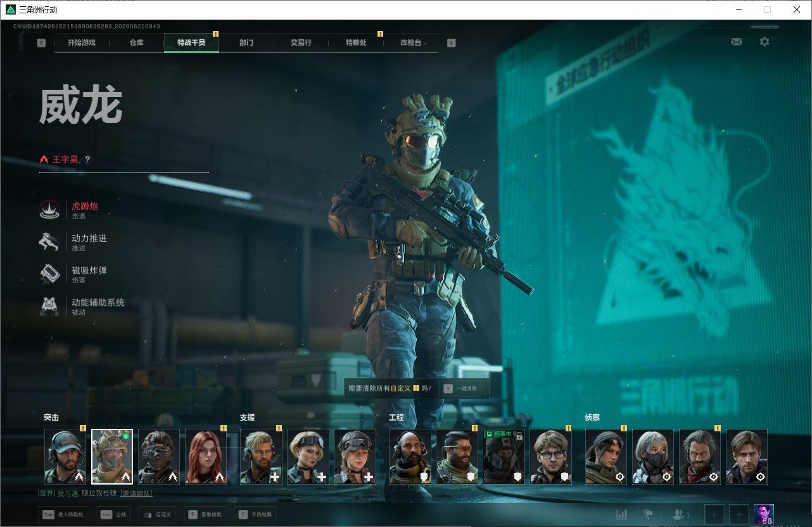Go to the 部门 tab
The width and height of the screenshot is (812, 527).
tap(246, 42)
